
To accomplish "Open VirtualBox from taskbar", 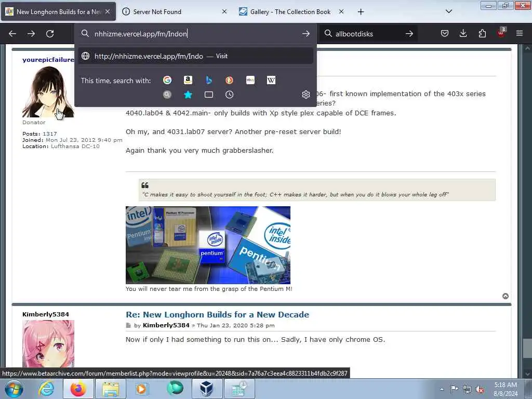I will pos(206,389).
